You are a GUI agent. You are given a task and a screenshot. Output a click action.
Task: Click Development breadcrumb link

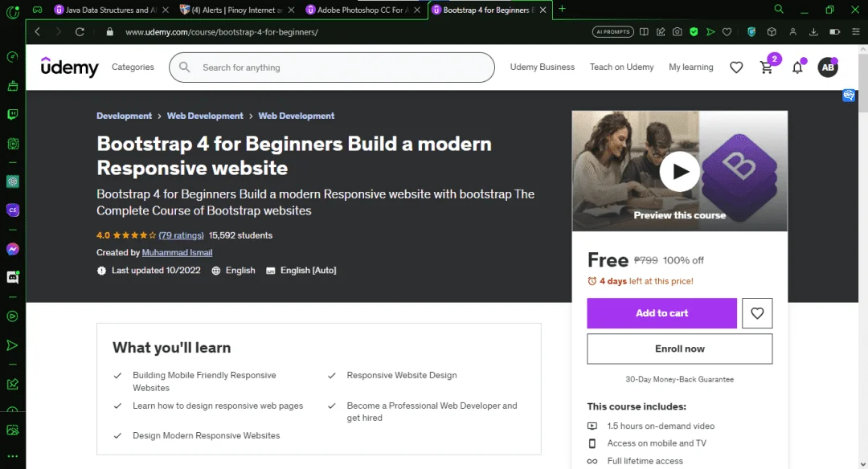pos(124,116)
